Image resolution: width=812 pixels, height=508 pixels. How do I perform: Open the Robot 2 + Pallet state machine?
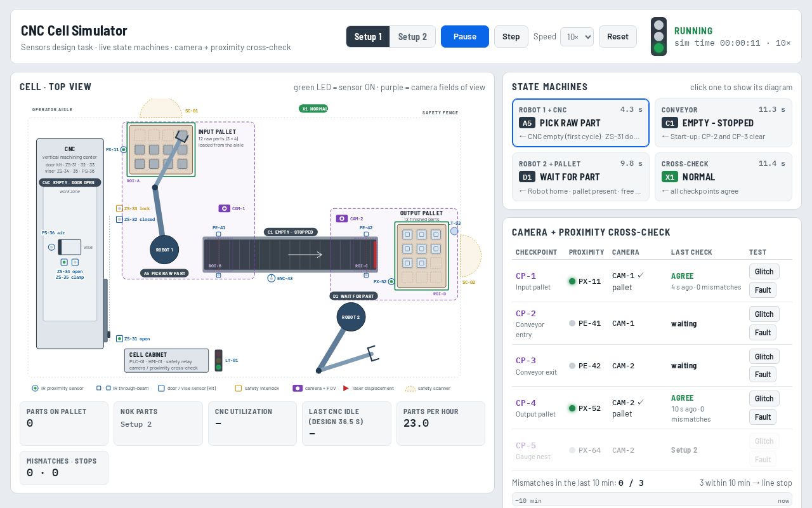pyautogui.click(x=580, y=177)
